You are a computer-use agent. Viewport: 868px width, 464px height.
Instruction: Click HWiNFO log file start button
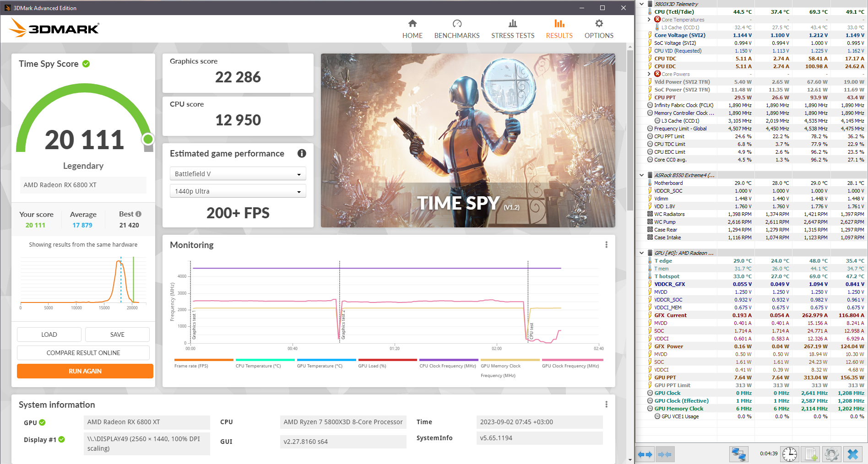coord(811,454)
